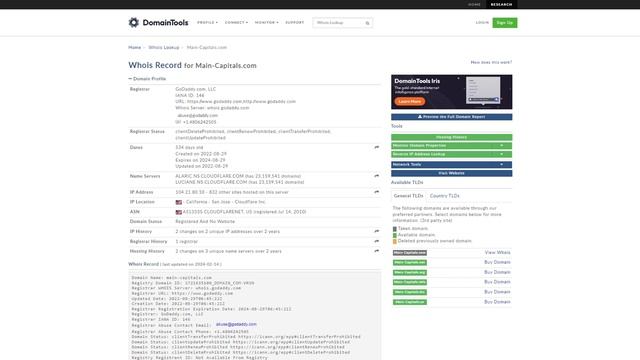The image size is (640, 360).
Task: Click the '1 registrar' history text
Action: [x=187, y=242]
